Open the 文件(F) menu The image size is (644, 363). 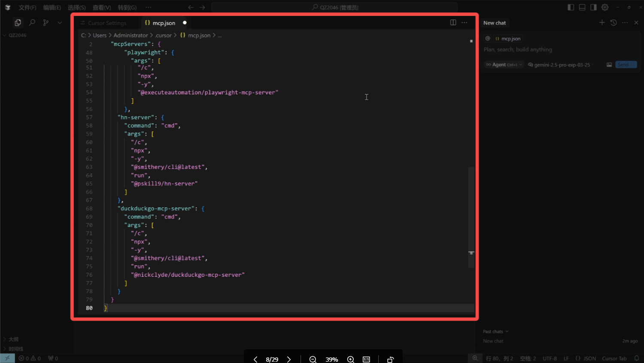click(27, 8)
